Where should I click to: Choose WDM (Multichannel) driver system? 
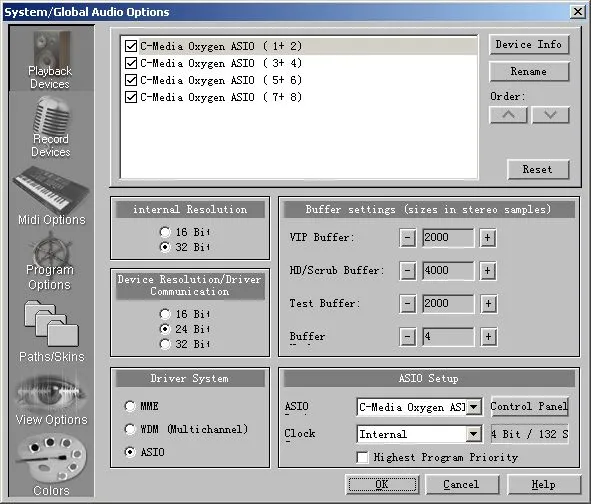(130, 429)
